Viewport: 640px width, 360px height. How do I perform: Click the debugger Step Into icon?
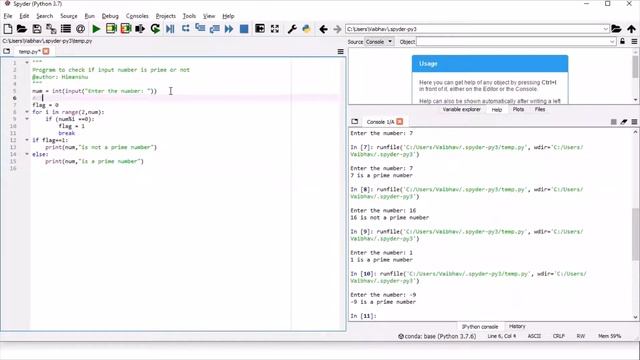pyautogui.click(x=200, y=29)
